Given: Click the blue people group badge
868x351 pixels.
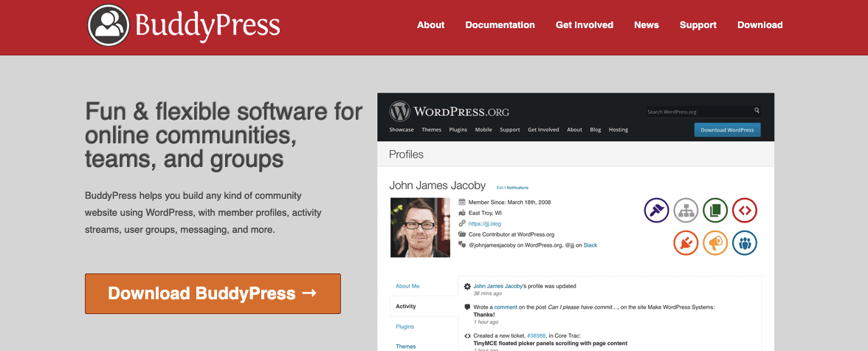Looking at the screenshot, I should click(x=745, y=242).
